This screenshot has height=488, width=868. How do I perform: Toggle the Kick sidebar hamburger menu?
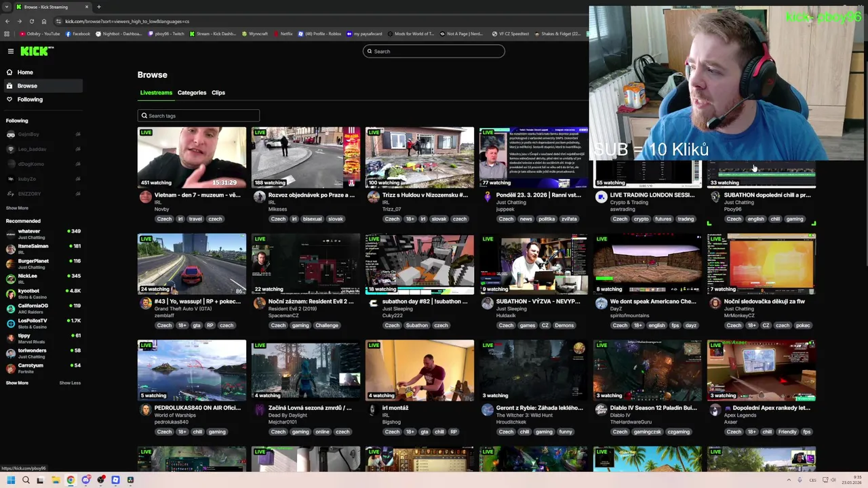pyautogui.click(x=11, y=52)
